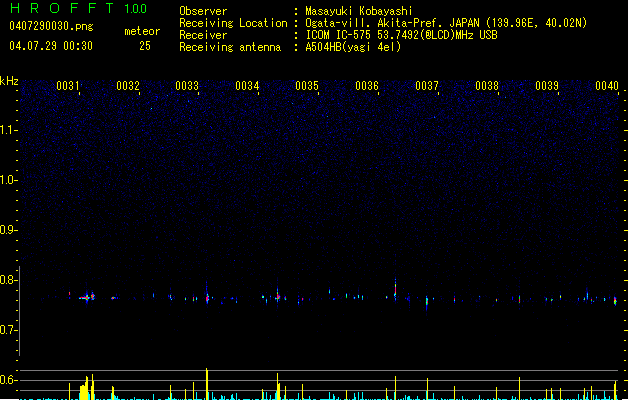
Task: Click the 1.0 kHz axis label
Action: [x=8, y=180]
